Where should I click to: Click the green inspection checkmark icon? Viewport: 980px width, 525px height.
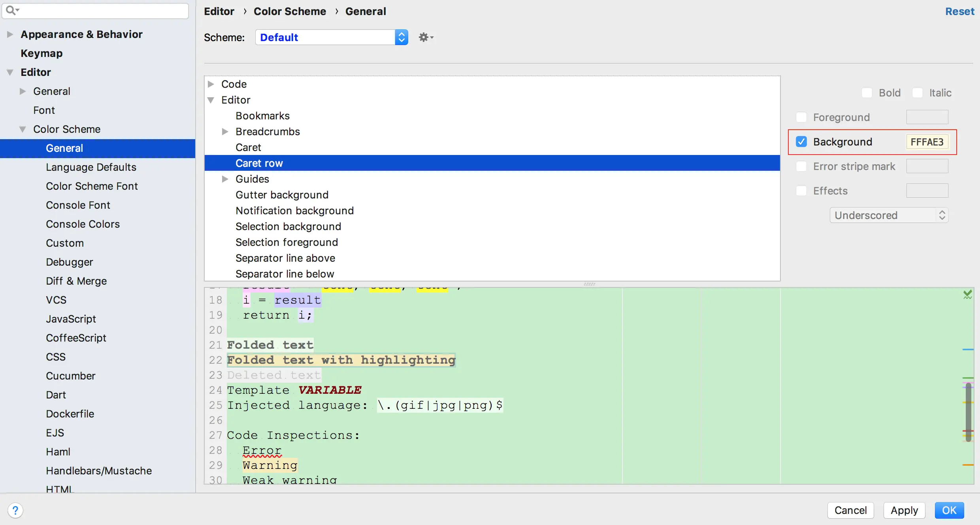pos(967,295)
